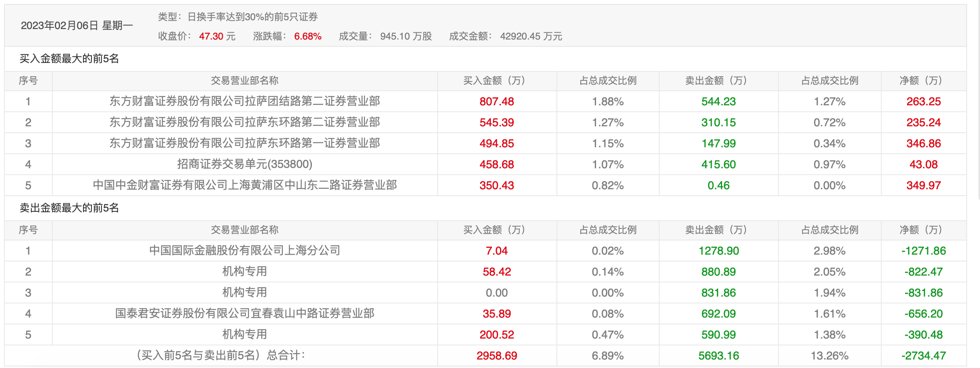Click 交易营业部名称 header in buy table
Screen dimensions: 980x368
click(245, 81)
